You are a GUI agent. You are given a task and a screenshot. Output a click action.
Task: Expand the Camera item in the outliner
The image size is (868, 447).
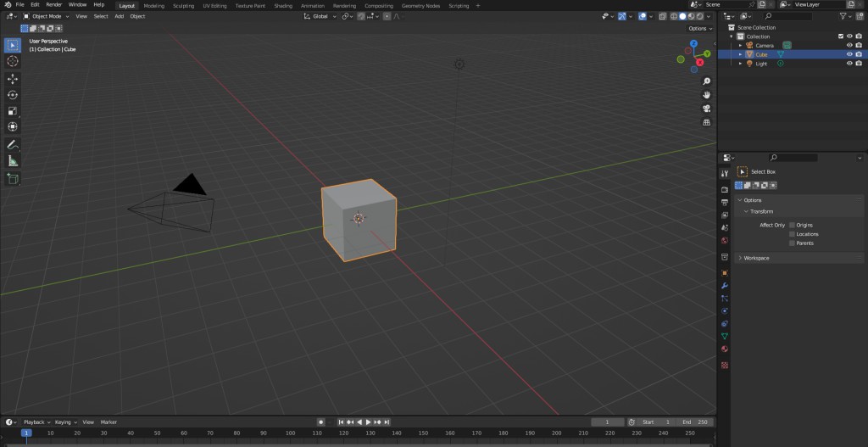740,45
